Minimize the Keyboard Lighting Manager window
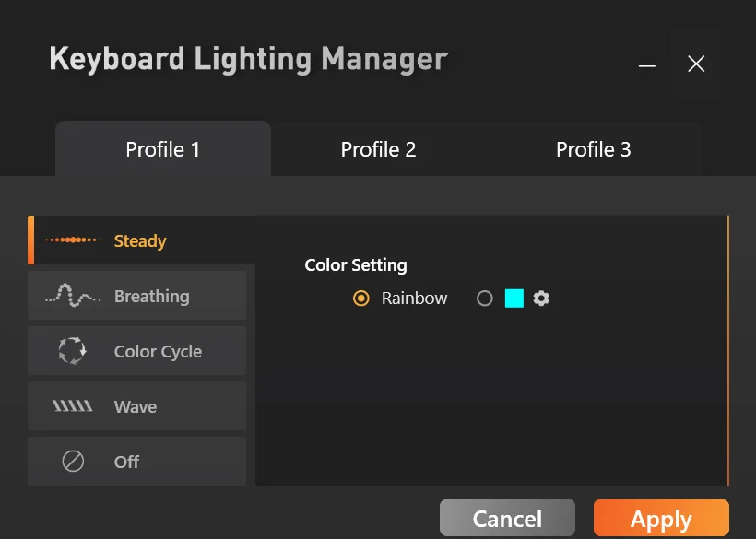The width and height of the screenshot is (756, 539). click(x=647, y=64)
